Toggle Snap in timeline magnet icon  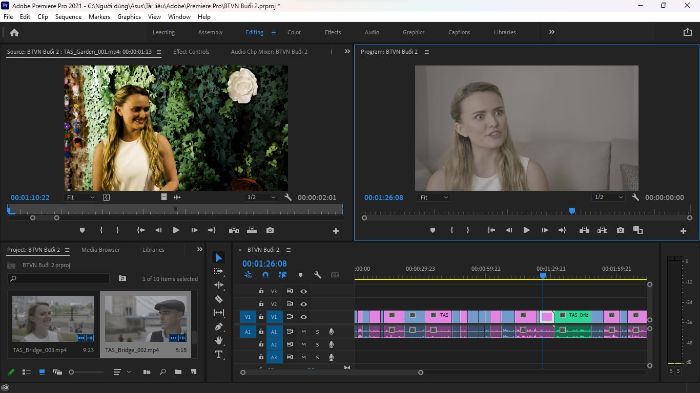click(x=265, y=275)
